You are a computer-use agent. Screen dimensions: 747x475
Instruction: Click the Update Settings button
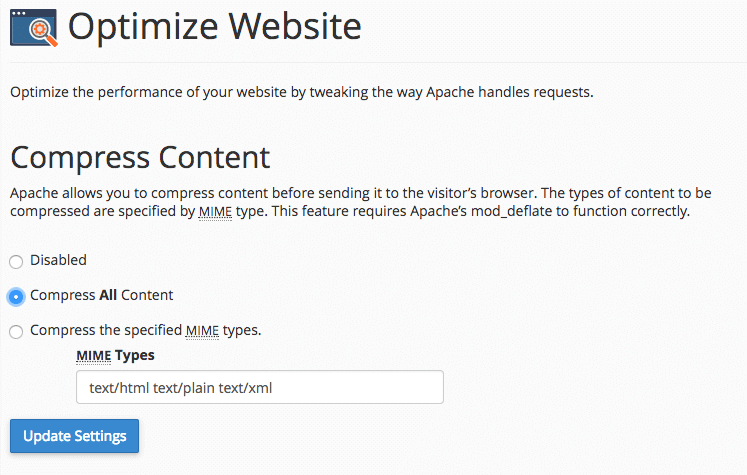(74, 436)
